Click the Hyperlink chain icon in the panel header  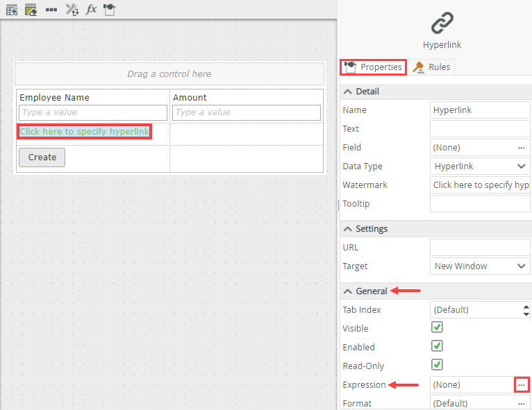[442, 23]
